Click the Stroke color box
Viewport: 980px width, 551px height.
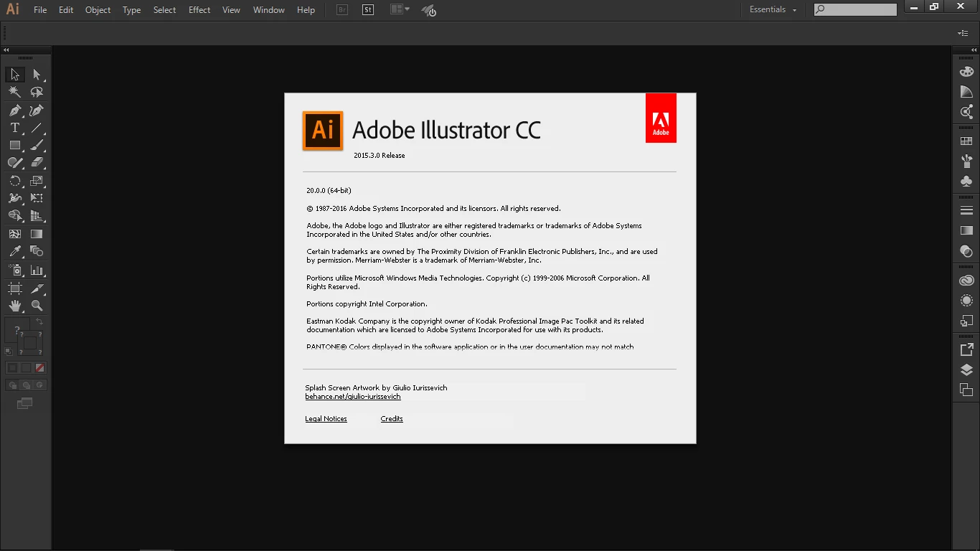32,344
